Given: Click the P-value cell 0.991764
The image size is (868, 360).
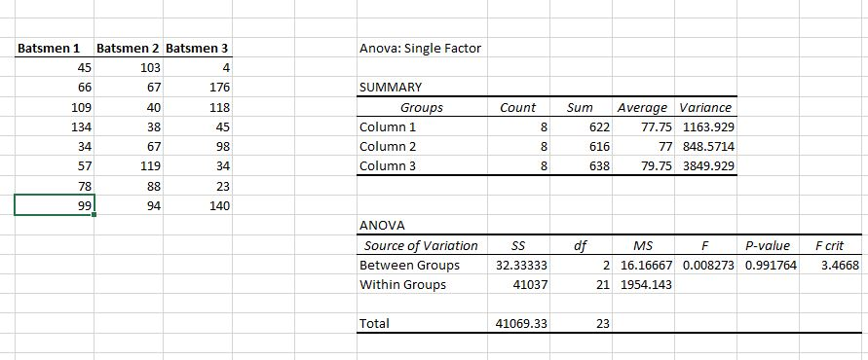Looking at the screenshot, I should [x=768, y=265].
